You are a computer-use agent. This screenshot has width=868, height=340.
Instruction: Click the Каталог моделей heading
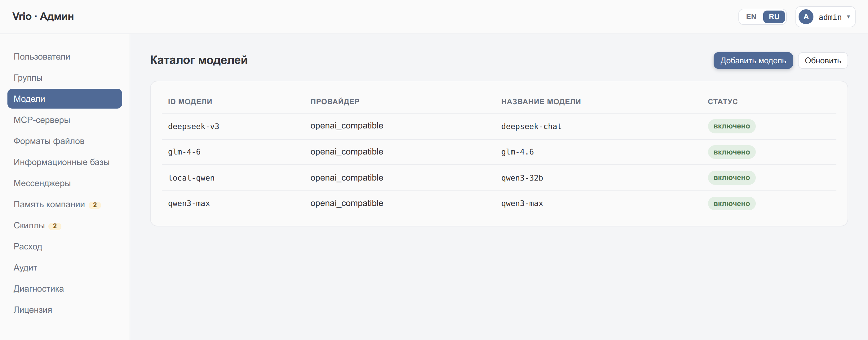[x=199, y=60]
